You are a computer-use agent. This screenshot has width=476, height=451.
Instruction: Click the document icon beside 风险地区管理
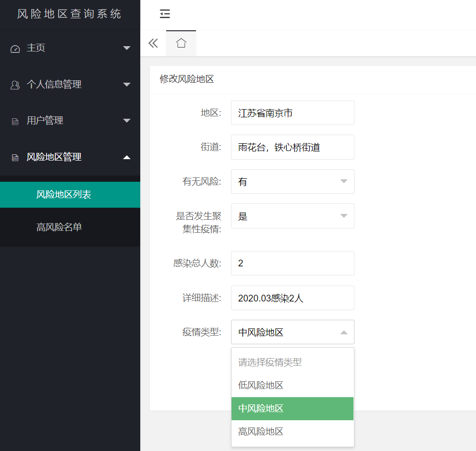click(15, 158)
